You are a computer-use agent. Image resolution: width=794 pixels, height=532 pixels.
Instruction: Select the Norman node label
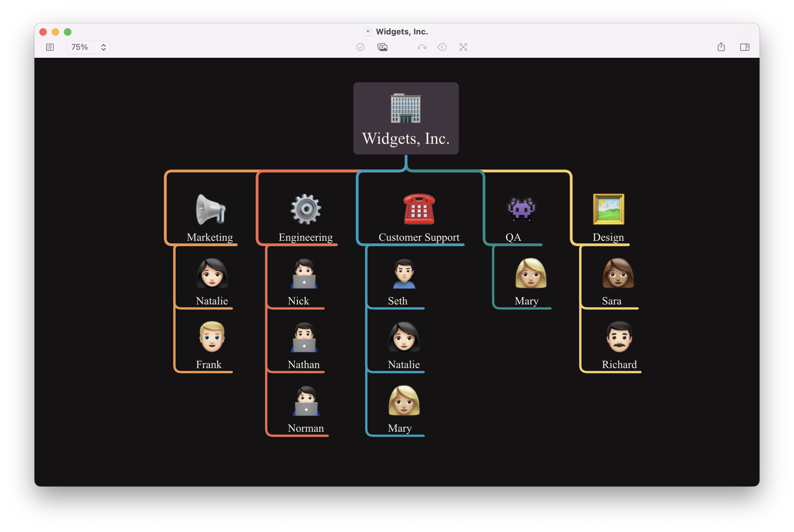tap(305, 428)
